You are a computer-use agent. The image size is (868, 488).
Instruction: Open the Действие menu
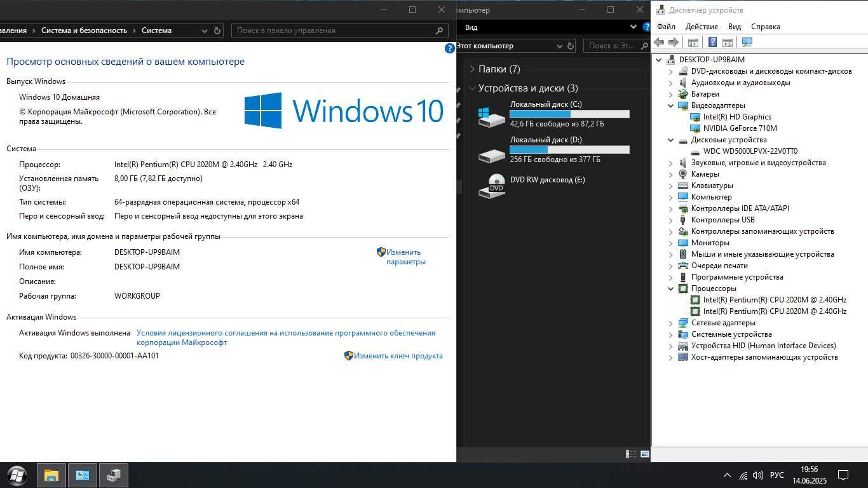pyautogui.click(x=702, y=27)
